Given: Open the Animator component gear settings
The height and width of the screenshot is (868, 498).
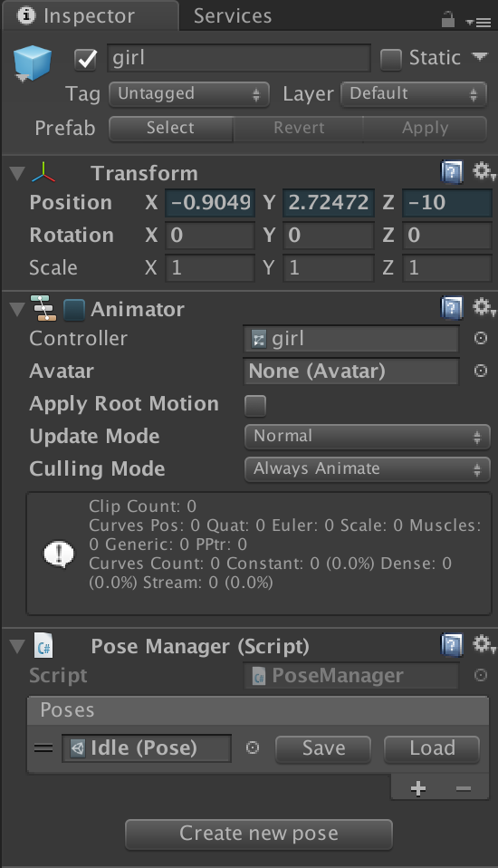Looking at the screenshot, I should [x=484, y=306].
